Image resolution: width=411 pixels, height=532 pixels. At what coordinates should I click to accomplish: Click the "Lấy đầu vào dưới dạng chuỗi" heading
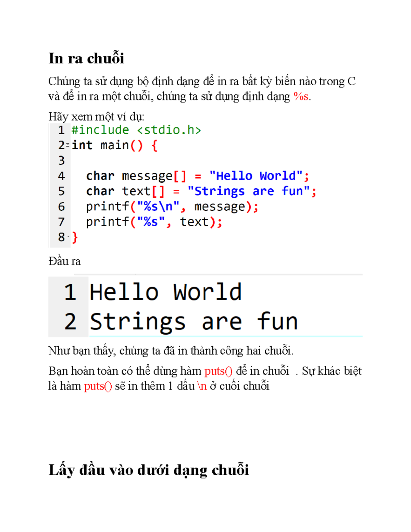click(x=149, y=470)
